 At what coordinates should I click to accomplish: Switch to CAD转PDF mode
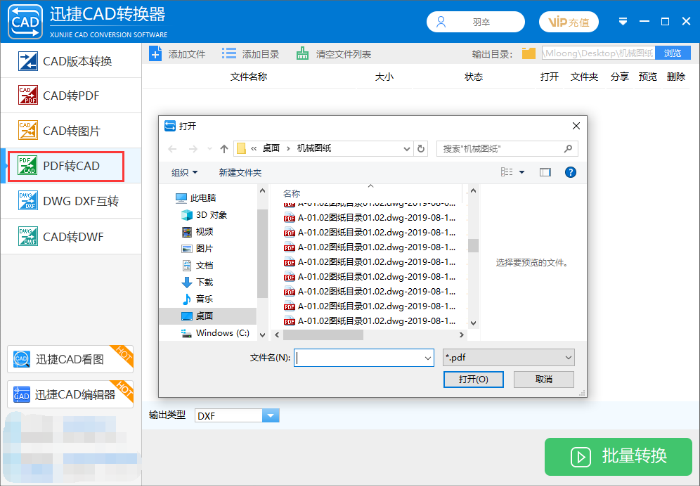click(x=71, y=96)
